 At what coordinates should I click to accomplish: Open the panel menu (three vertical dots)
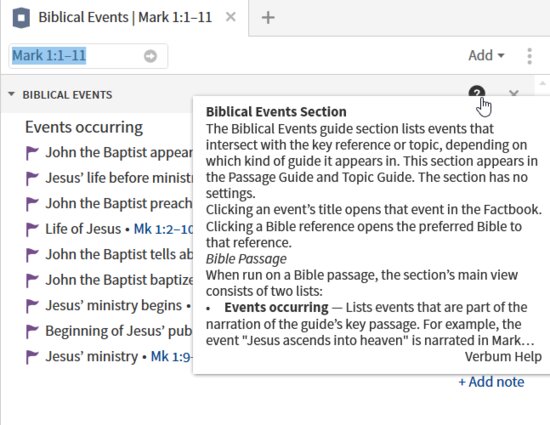click(x=530, y=56)
